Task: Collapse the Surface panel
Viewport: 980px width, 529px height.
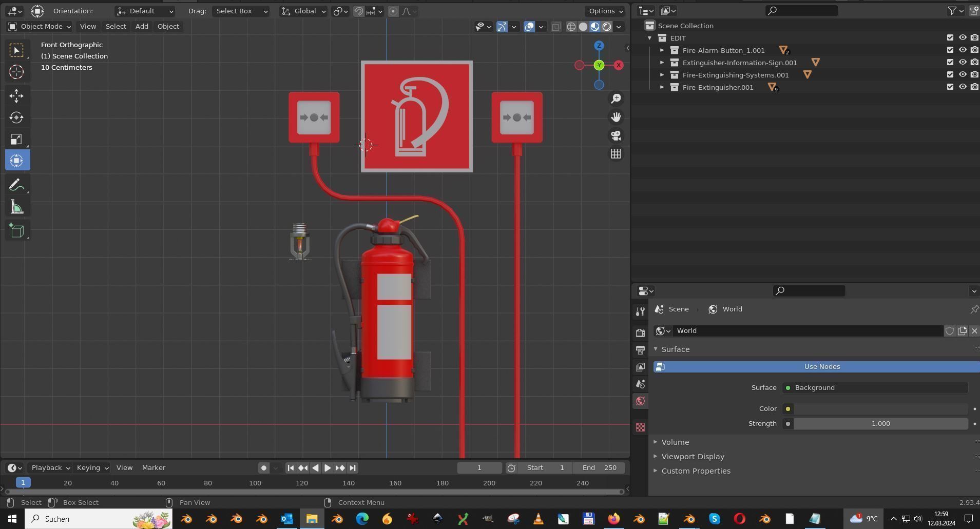Action: tap(675, 349)
